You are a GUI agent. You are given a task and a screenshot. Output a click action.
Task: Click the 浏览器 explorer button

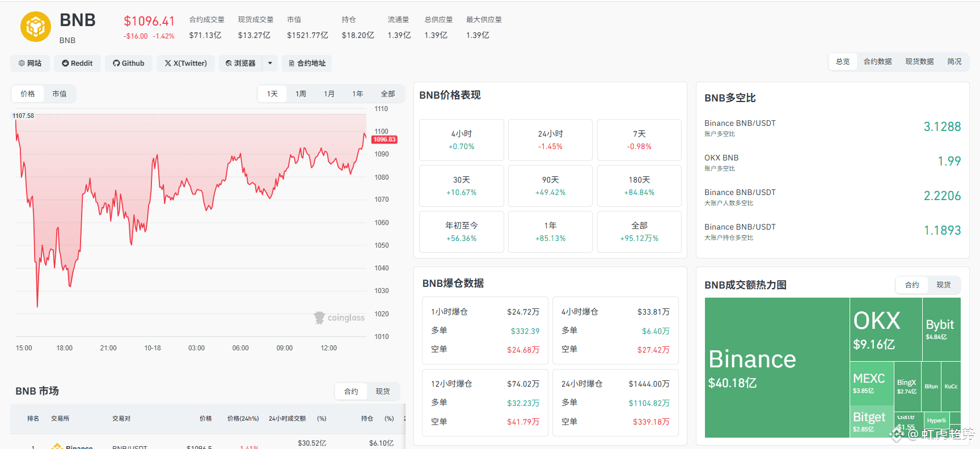click(240, 63)
